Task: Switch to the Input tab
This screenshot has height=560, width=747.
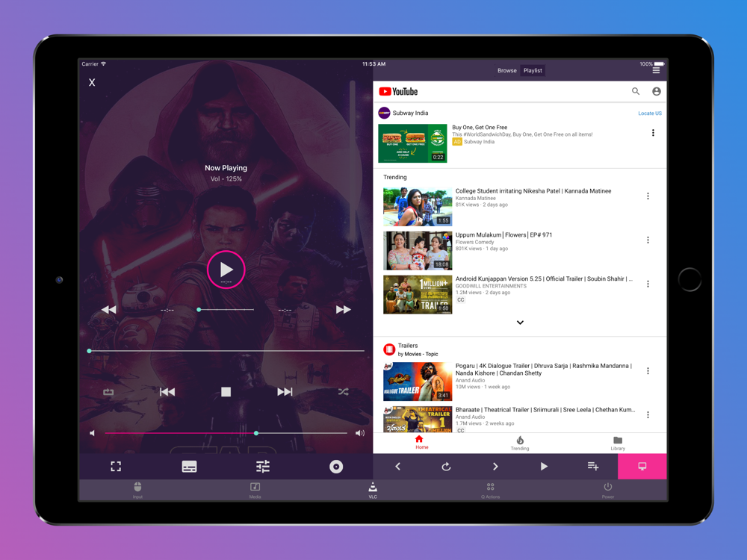Action: tap(137, 490)
